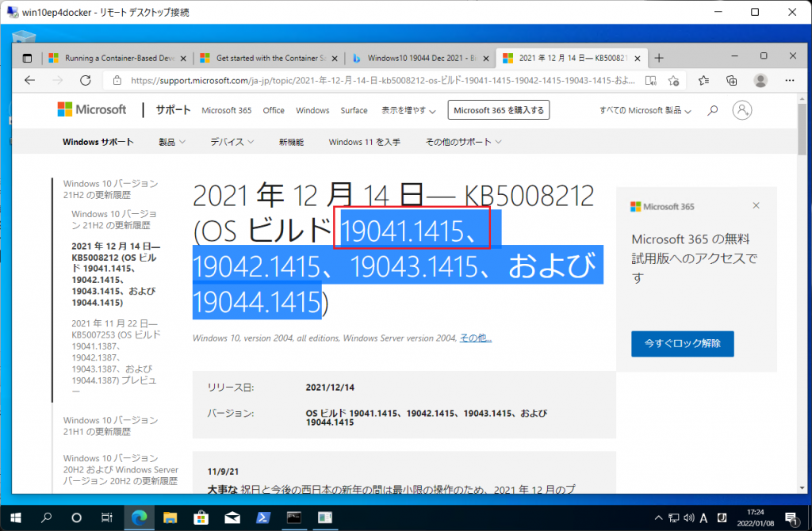
Task: Open the Edge profile avatar
Action: 760,80
